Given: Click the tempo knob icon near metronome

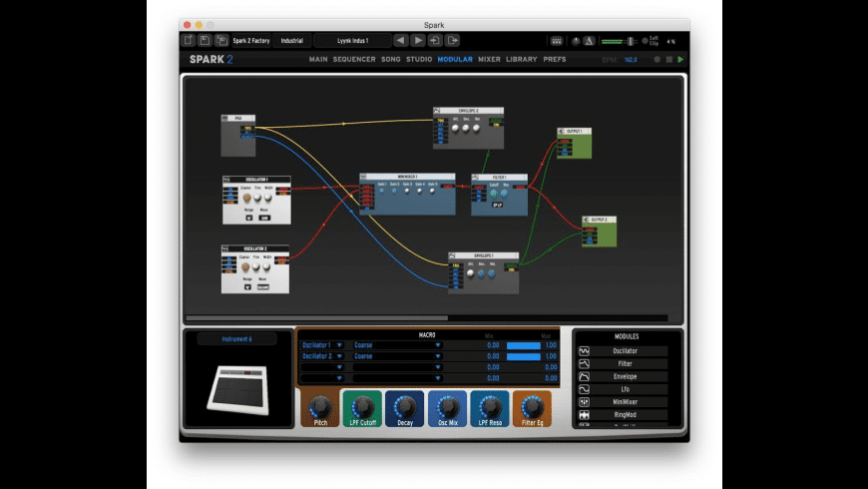Looking at the screenshot, I should tap(576, 41).
